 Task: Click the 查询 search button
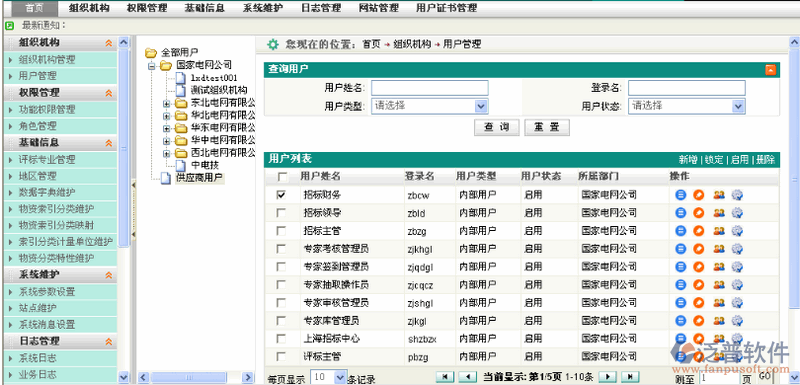point(496,127)
